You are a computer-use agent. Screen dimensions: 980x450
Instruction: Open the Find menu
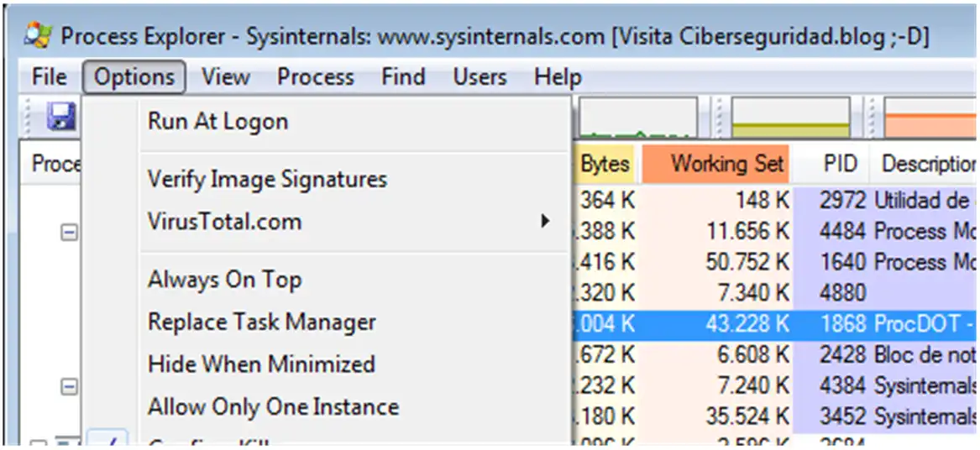403,77
